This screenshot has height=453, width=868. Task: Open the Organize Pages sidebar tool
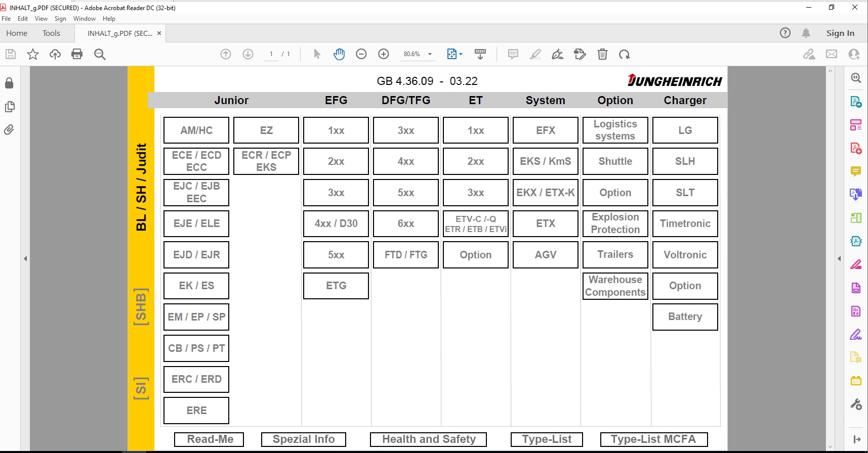click(x=856, y=218)
